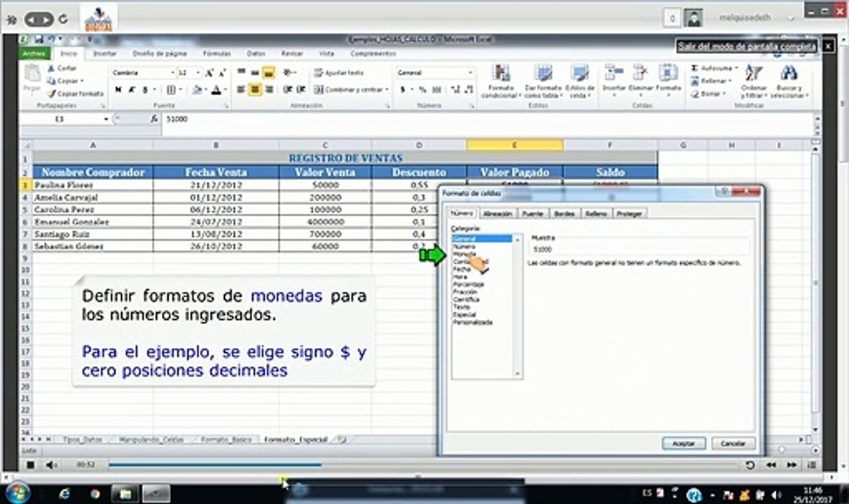Image resolution: width=849 pixels, height=504 pixels.
Task: Open Combinar y centrar dropdown arrow
Action: [x=387, y=90]
